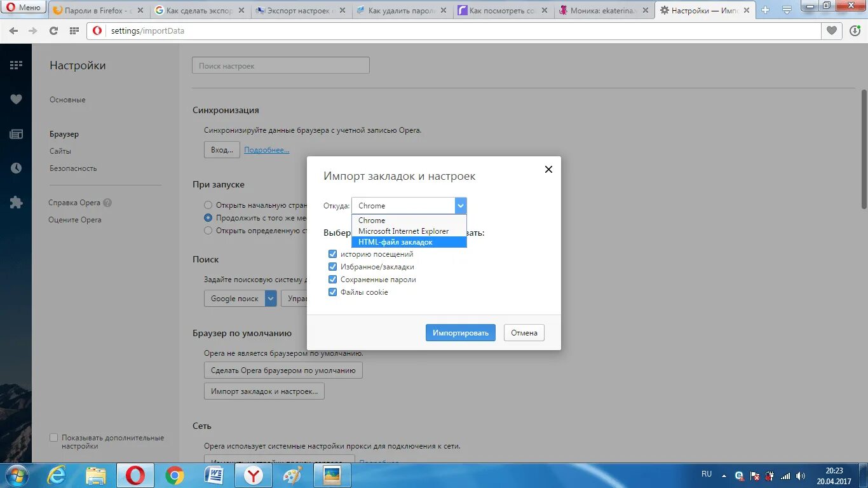Click Импорт закладок и настроек... button
The height and width of the screenshot is (488, 868).
264,391
